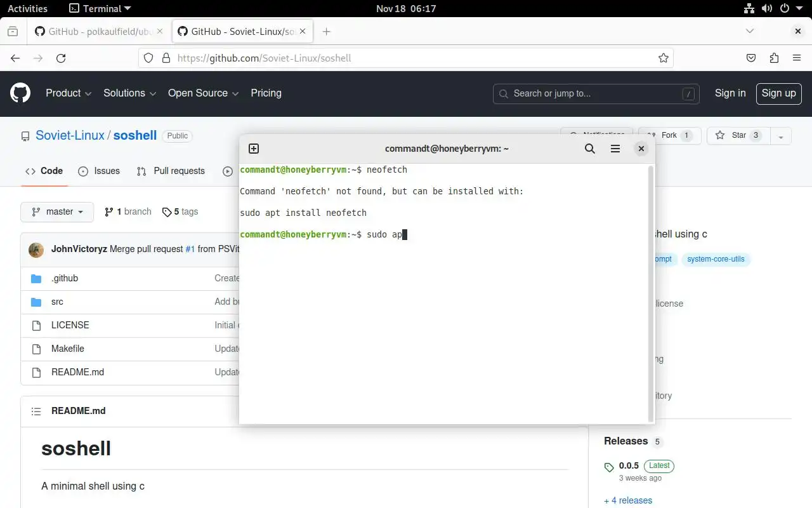The height and width of the screenshot is (508, 812).
Task: Open the soshell repository name link
Action: coord(135,135)
